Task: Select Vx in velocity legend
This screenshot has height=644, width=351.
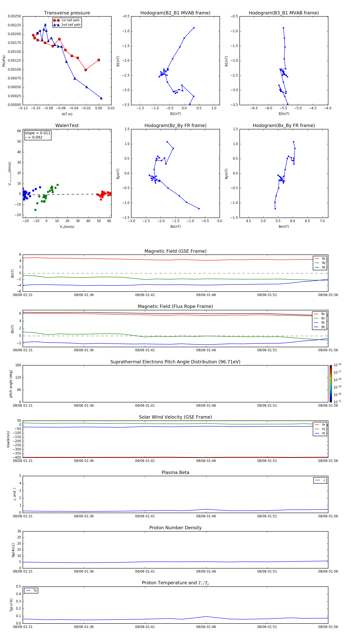Action: [x=320, y=424]
